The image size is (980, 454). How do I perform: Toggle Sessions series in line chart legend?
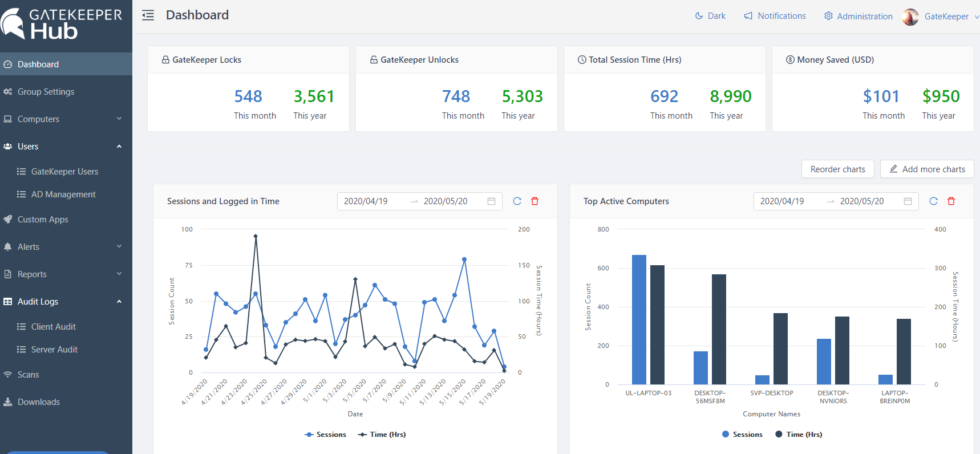pos(326,435)
